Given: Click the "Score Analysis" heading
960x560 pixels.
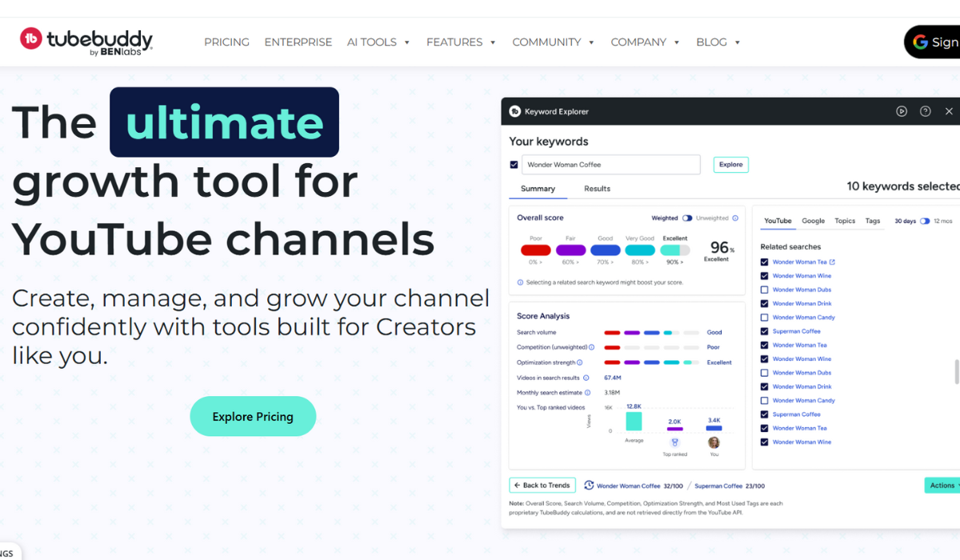Looking at the screenshot, I should 544,316.
